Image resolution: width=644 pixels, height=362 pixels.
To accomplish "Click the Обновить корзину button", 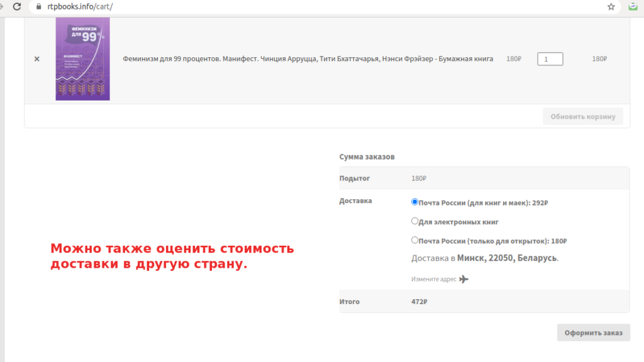I will coord(583,116).
